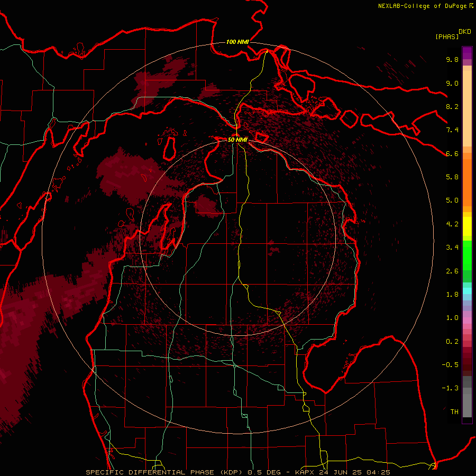This screenshot has height=476, width=476.
Task: Click the 0.2 value on color scale
Action: [452, 342]
